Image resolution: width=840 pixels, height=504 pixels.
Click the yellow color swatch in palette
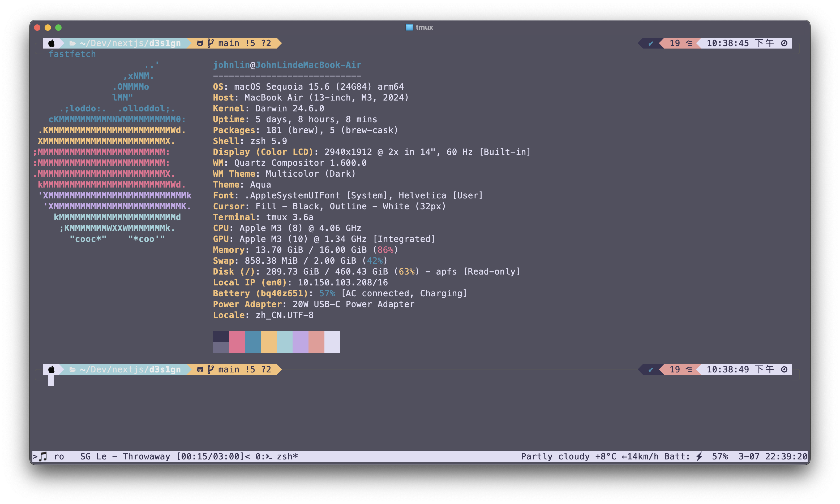[268, 342]
